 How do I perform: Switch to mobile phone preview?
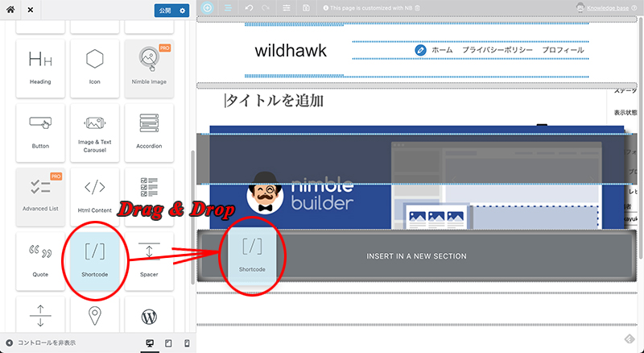187,343
